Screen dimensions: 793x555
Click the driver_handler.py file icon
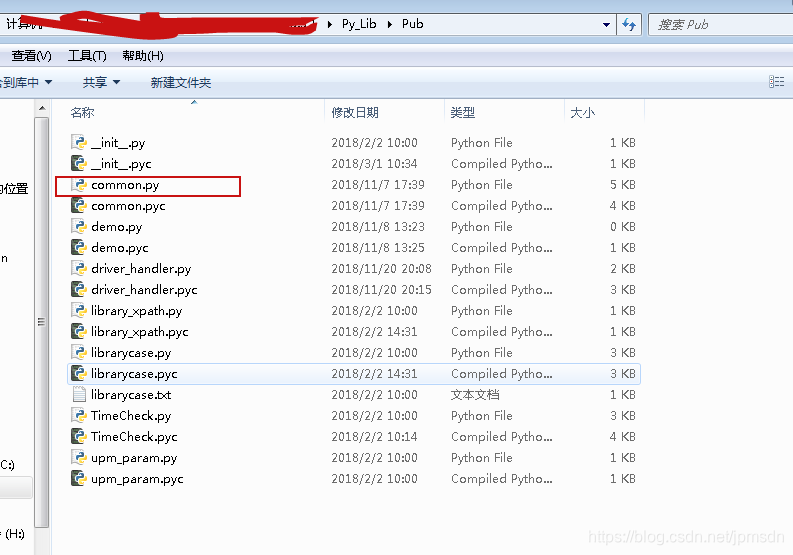pyautogui.click(x=79, y=268)
